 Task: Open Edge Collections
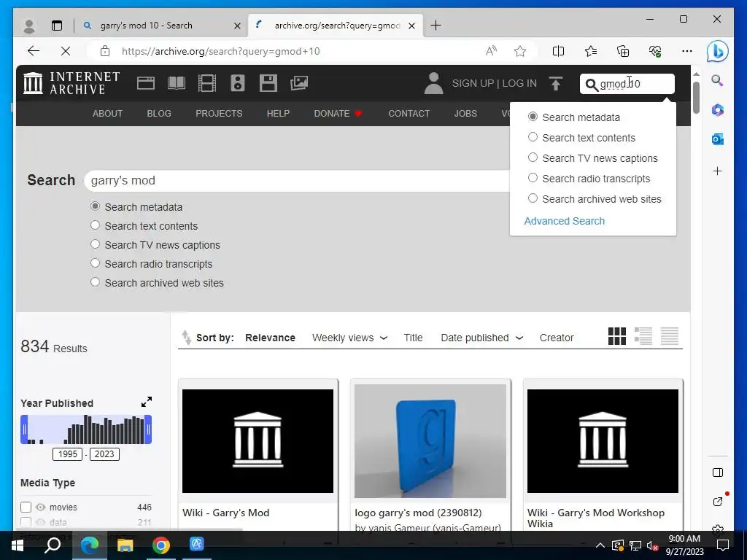[623, 51]
